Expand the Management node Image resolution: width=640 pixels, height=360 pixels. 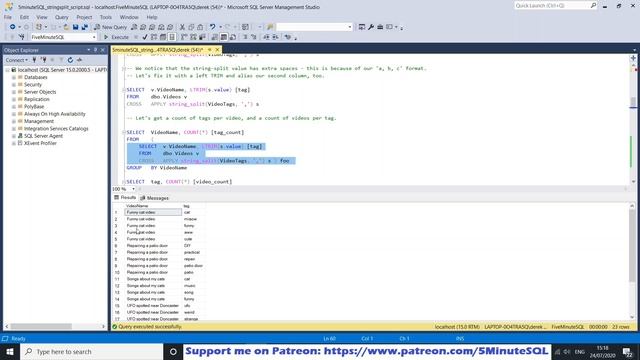[13, 121]
